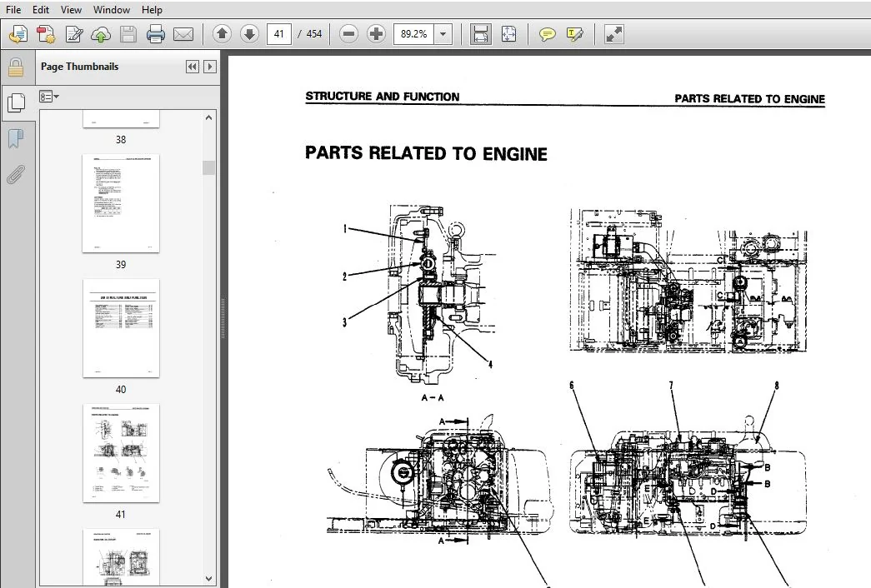Open the zoom level dropdown arrow
The width and height of the screenshot is (871, 588).
(443, 34)
